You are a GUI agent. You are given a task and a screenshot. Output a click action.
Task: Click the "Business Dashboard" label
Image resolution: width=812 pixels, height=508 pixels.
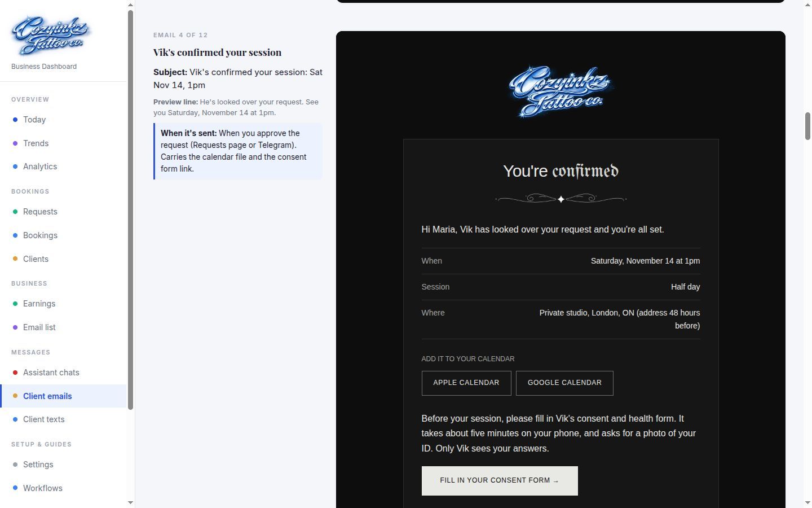click(x=44, y=67)
